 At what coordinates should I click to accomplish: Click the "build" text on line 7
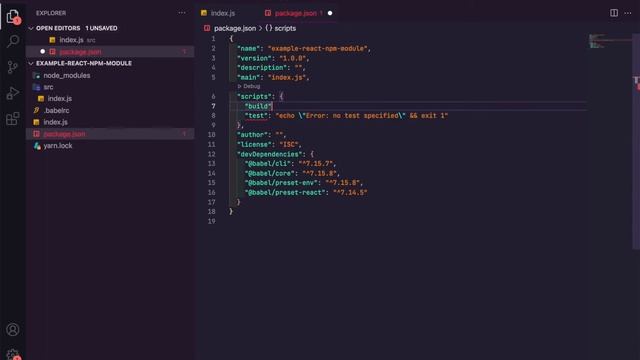(258, 106)
